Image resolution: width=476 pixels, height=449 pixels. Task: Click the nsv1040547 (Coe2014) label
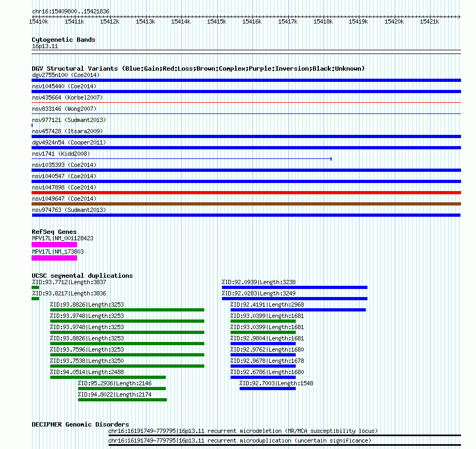[64, 176]
